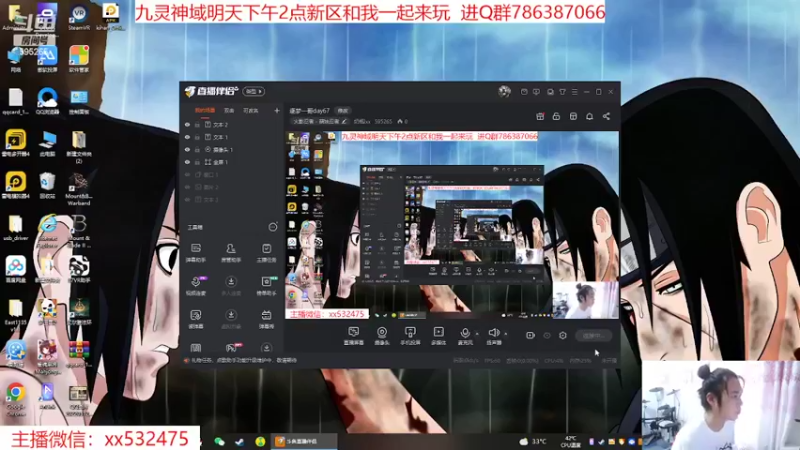This screenshot has height=450, width=800.
Task: Click the padlock icon in room header
Action: [x=556, y=116]
